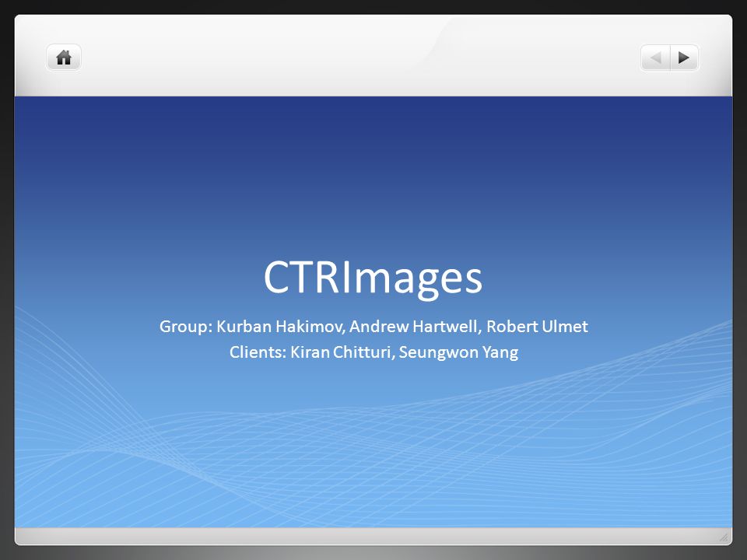Viewport: 747px width, 560px height.
Task: Select the Clients line of text
Action: (373, 352)
